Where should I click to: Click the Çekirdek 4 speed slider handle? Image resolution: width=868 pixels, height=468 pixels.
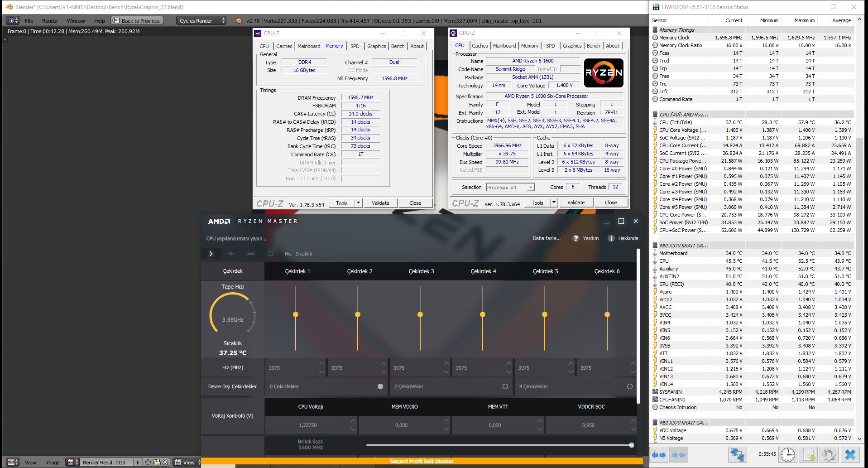click(483, 314)
